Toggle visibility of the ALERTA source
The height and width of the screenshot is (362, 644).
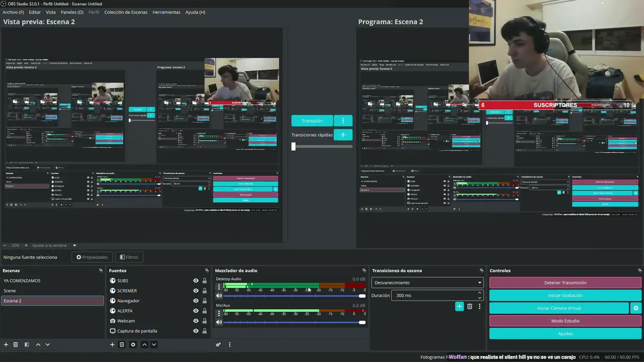(196, 311)
